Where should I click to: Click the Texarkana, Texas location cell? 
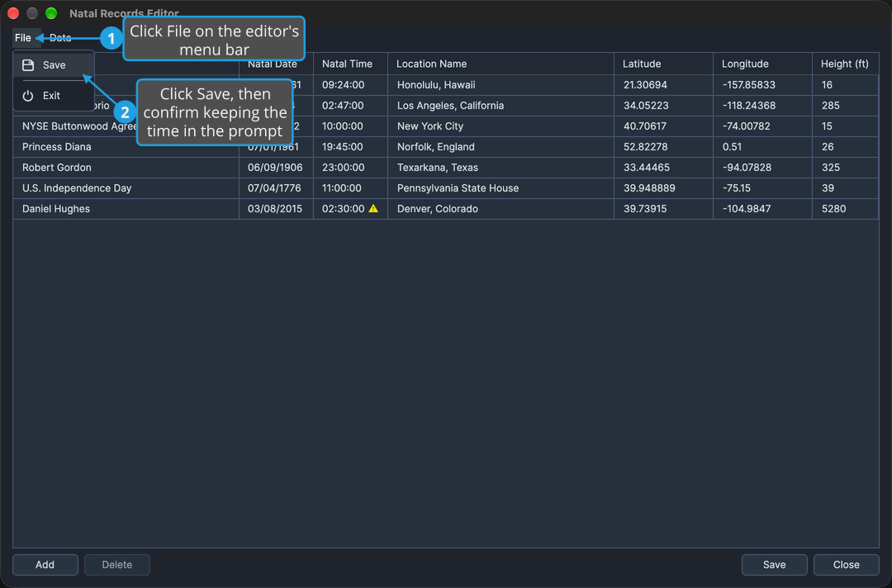tap(501, 168)
